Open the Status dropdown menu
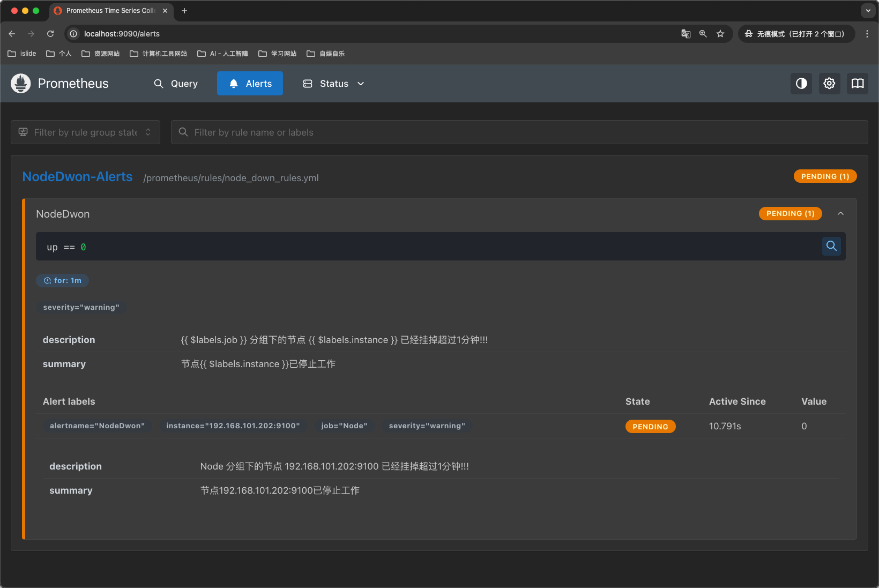 pos(333,83)
